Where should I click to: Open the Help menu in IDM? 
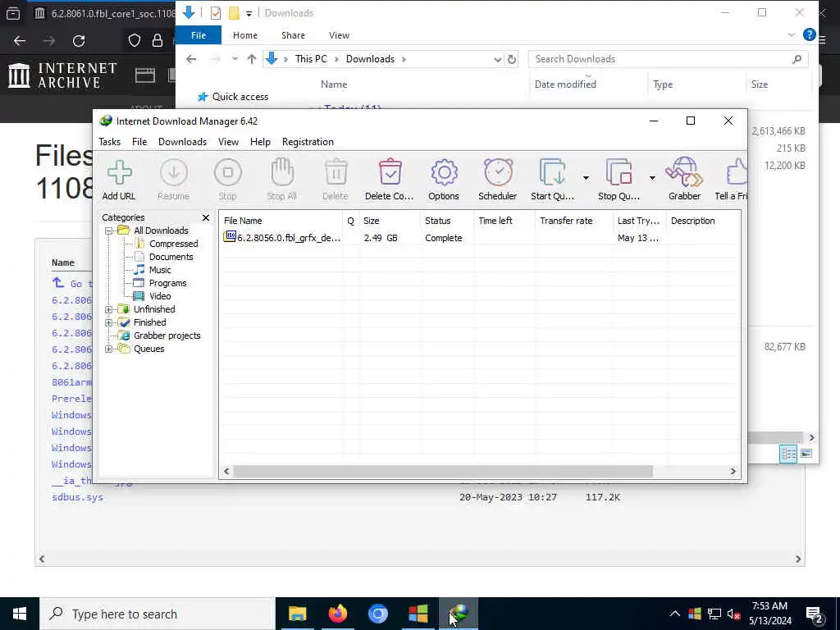pyautogui.click(x=260, y=142)
